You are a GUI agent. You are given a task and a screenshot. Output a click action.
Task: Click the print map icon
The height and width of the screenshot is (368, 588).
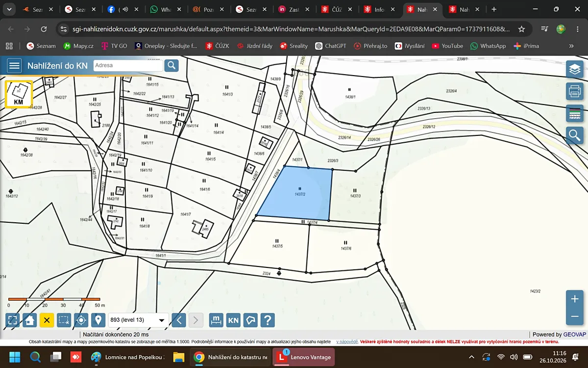(575, 91)
